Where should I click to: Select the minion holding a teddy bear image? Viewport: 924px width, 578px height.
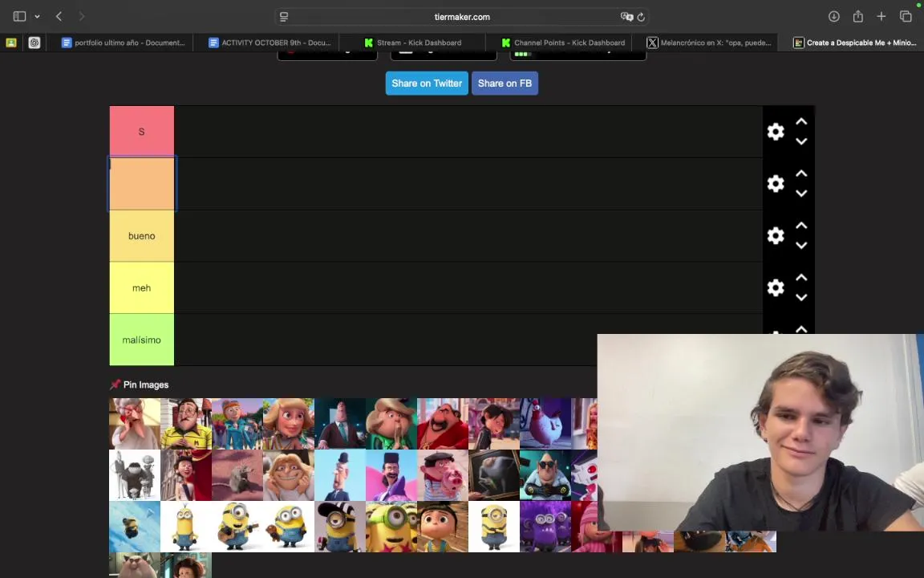click(x=288, y=527)
